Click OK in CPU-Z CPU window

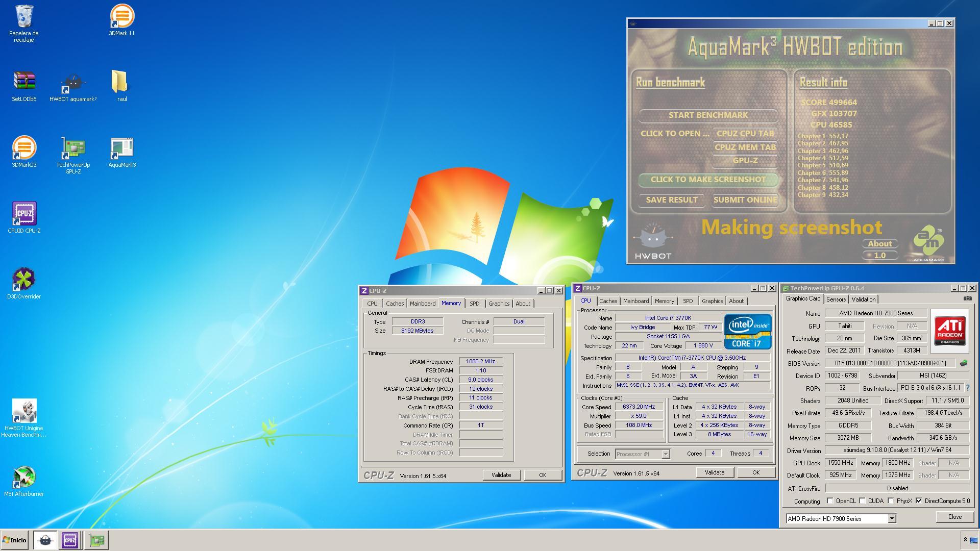(756, 472)
